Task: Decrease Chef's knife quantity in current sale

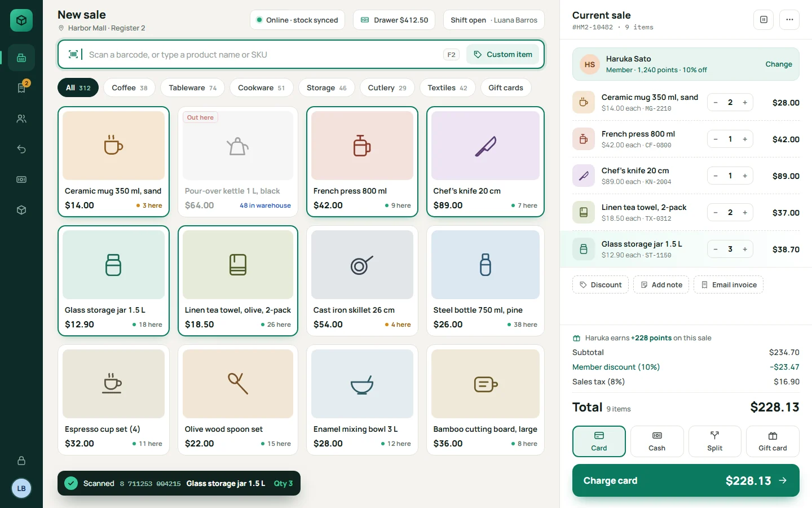Action: point(716,176)
